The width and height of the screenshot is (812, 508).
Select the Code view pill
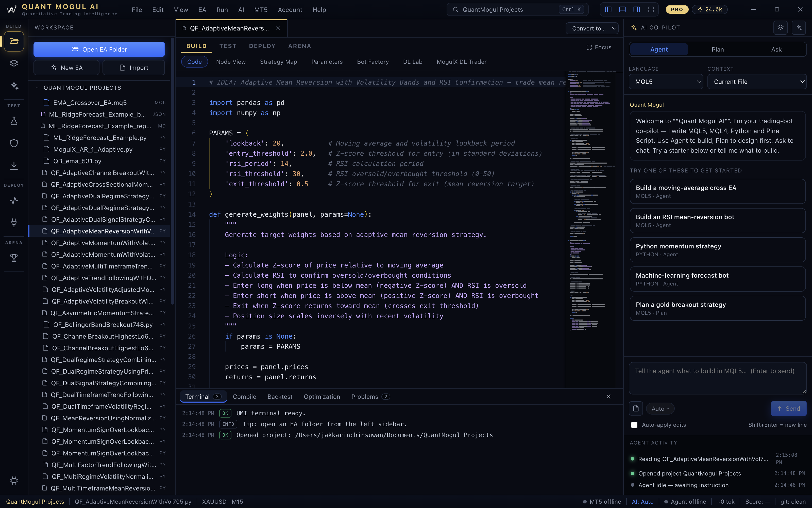(195, 62)
